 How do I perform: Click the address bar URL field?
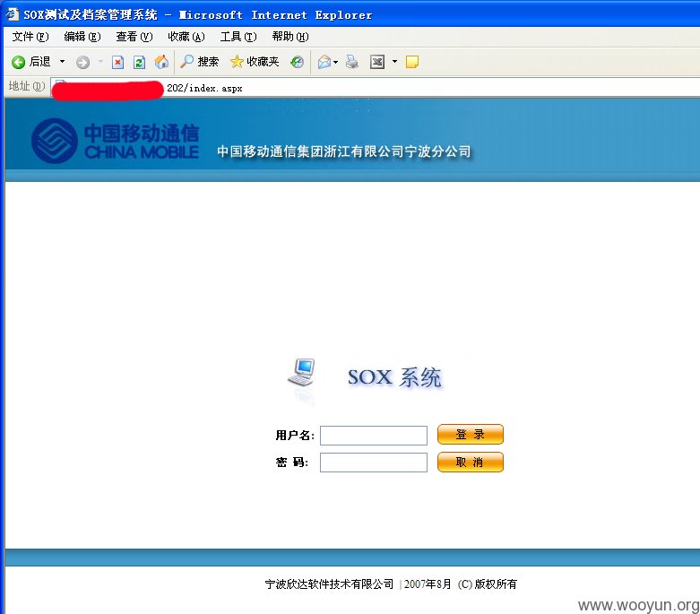click(375, 88)
